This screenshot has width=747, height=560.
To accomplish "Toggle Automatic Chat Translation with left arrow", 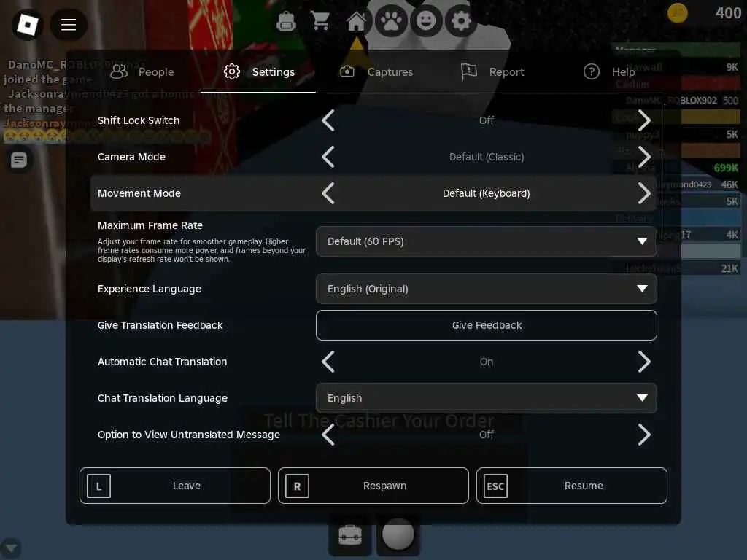I will pos(328,362).
